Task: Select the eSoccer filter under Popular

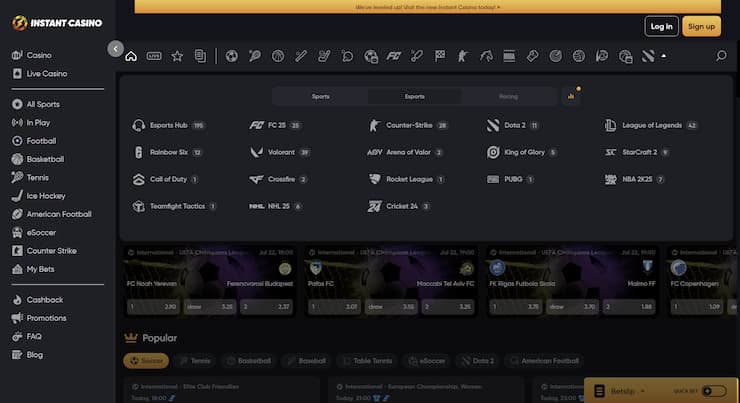Action: [x=426, y=361]
